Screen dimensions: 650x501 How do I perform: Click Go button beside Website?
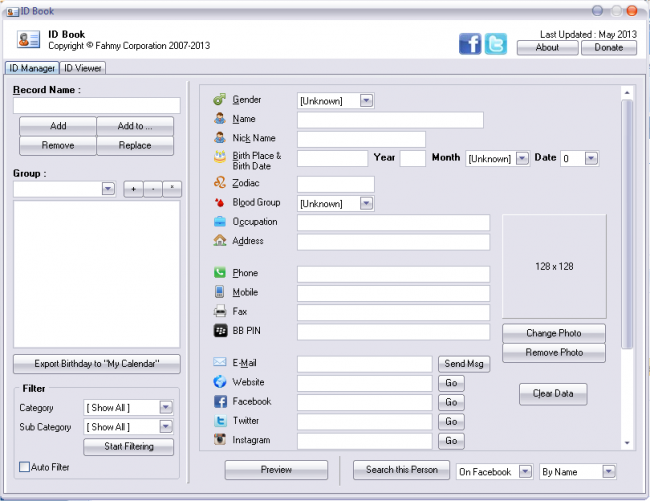451,383
